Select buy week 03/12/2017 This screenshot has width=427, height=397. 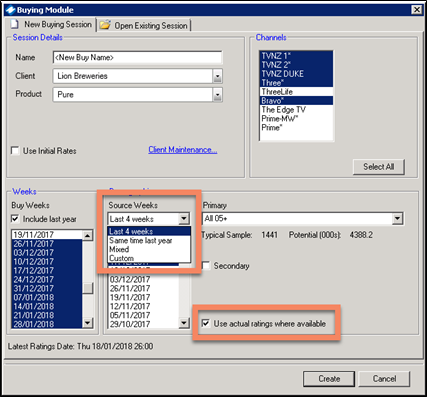pyautogui.click(x=47, y=253)
